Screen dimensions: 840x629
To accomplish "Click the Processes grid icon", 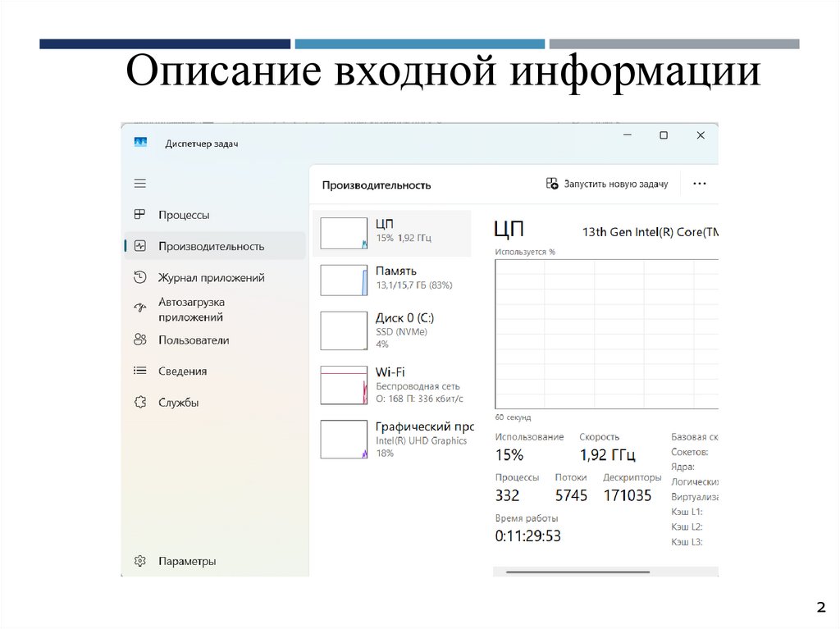I will (x=139, y=214).
